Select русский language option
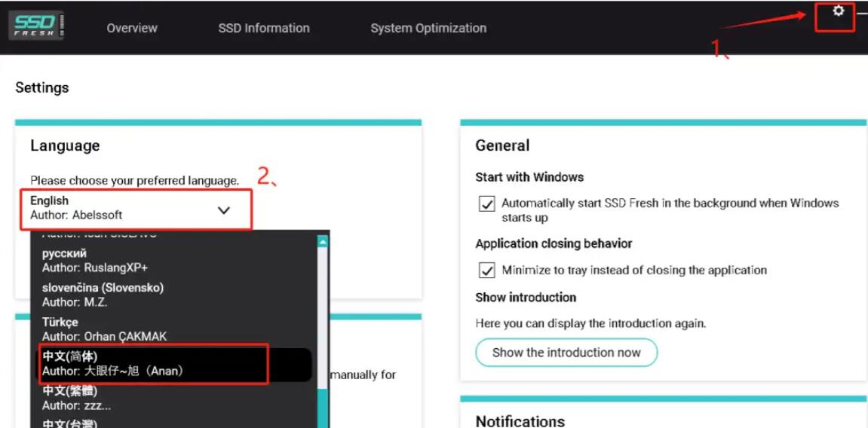Screen dimensions: 868x428 click(176, 261)
